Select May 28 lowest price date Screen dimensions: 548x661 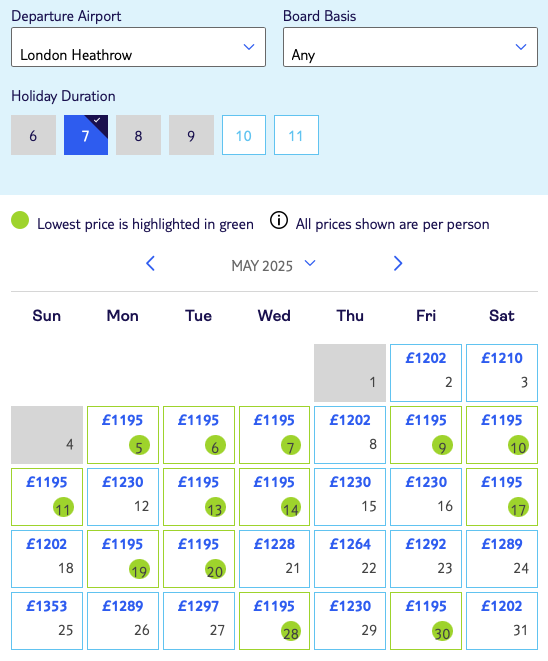pos(274,621)
